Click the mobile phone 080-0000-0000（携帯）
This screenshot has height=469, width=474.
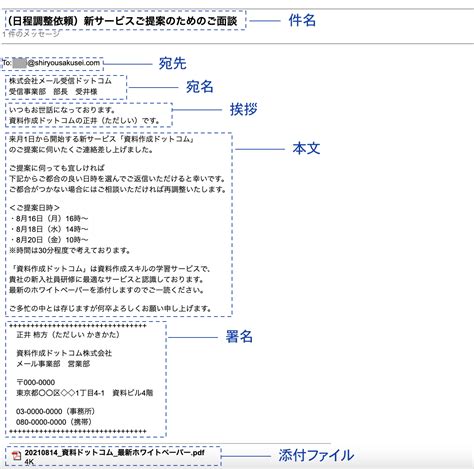54,422
